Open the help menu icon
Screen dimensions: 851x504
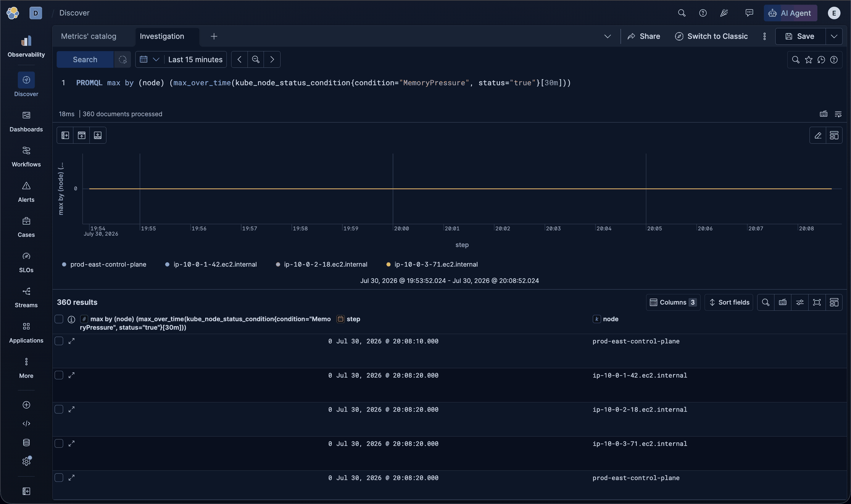(x=703, y=13)
